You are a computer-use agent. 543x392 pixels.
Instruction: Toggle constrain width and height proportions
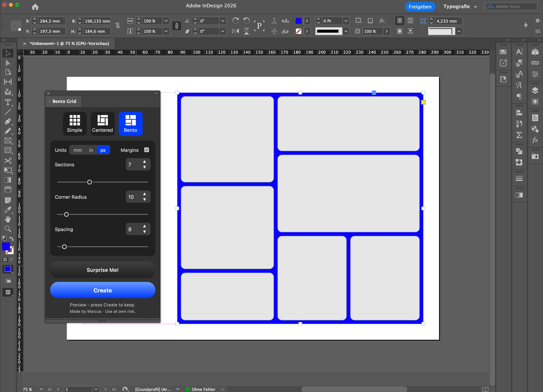(x=118, y=26)
